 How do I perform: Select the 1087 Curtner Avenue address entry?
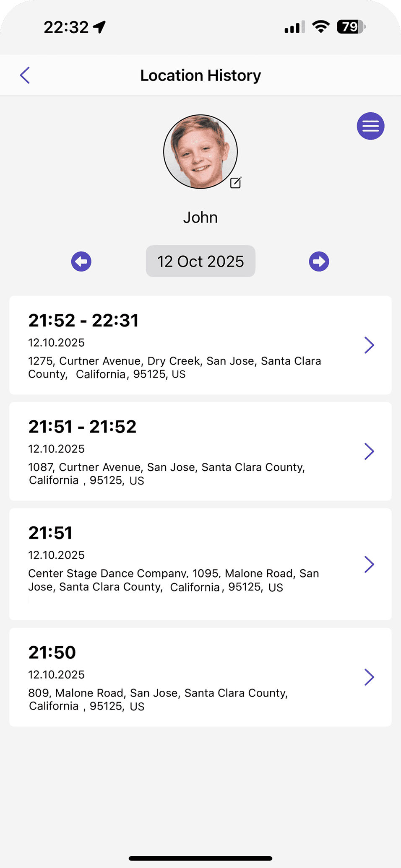click(x=167, y=474)
